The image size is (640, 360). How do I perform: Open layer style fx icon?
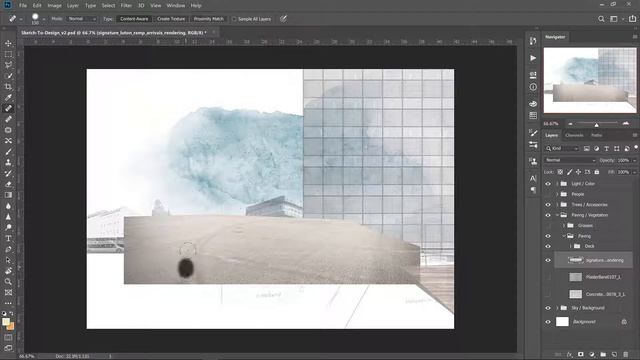569,354
